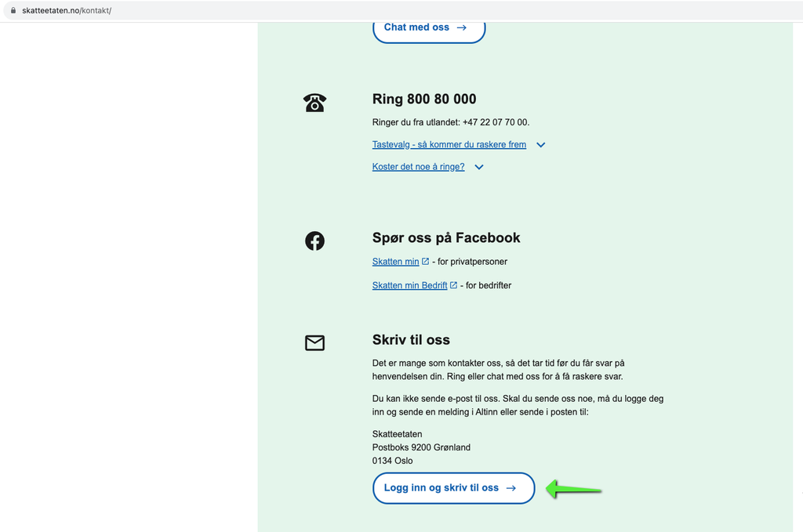
Task: Click the telephone icon beside Ring 800 80 000
Action: click(314, 103)
